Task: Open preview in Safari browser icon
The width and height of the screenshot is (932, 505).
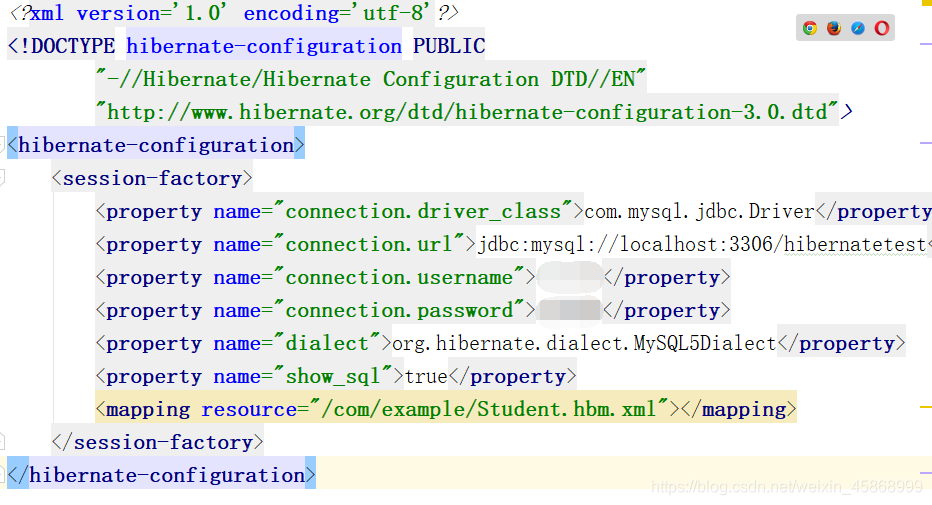Action: coord(858,28)
